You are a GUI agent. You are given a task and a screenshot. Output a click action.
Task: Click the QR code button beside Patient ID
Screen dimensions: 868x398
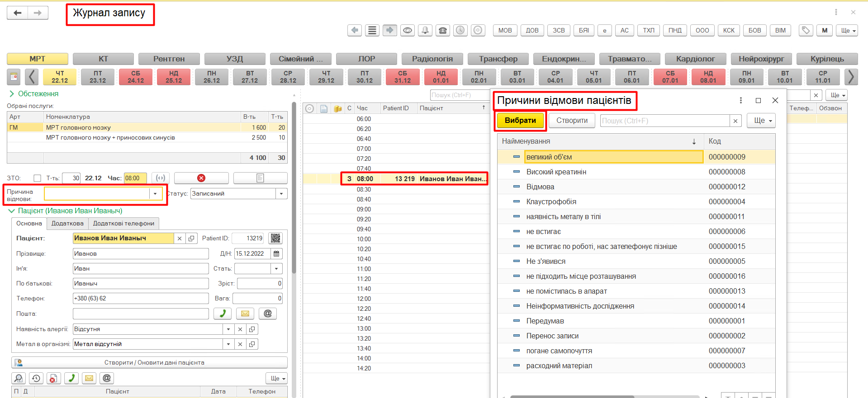pos(275,238)
